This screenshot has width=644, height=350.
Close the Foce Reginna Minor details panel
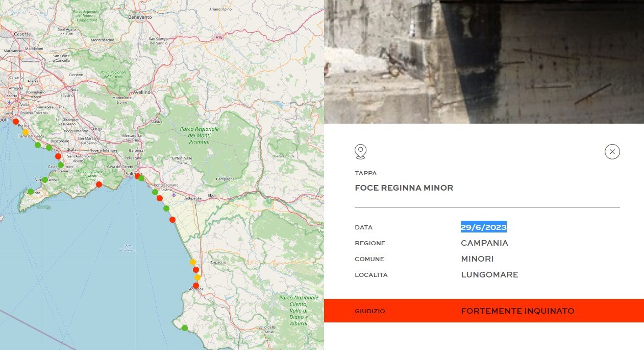(612, 152)
